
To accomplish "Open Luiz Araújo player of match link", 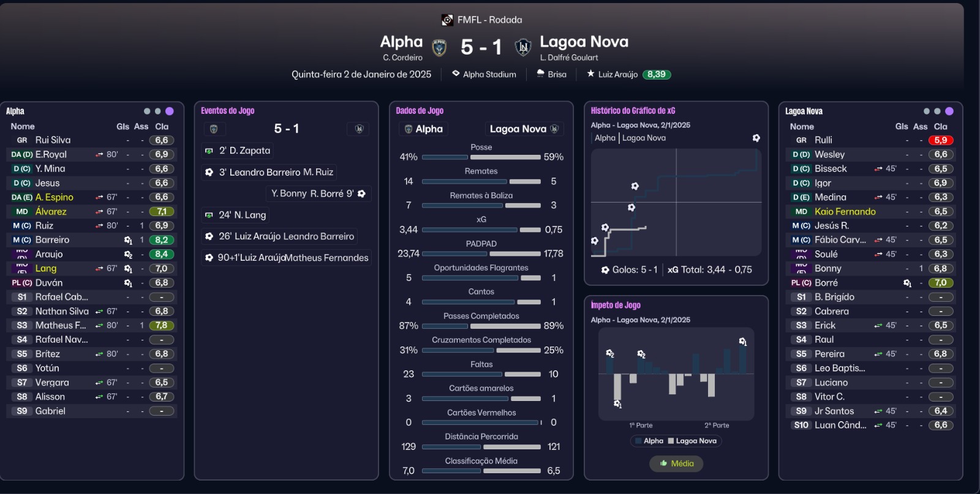I will pyautogui.click(x=617, y=74).
